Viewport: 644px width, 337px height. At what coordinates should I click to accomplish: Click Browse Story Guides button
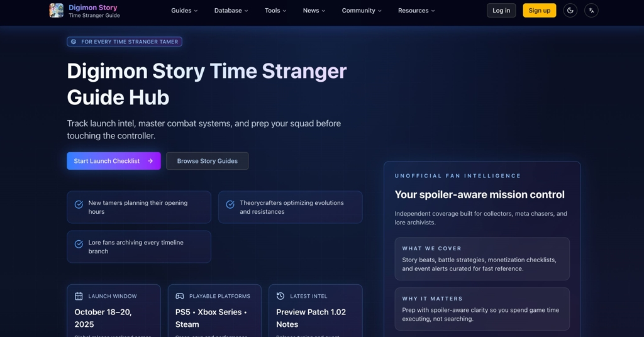(x=207, y=161)
